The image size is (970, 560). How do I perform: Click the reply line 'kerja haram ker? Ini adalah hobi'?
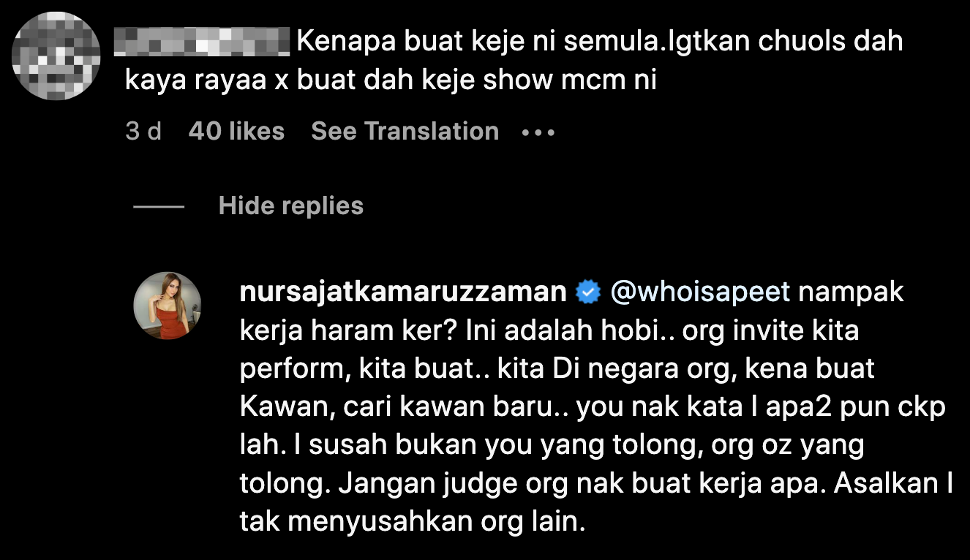pyautogui.click(x=458, y=331)
